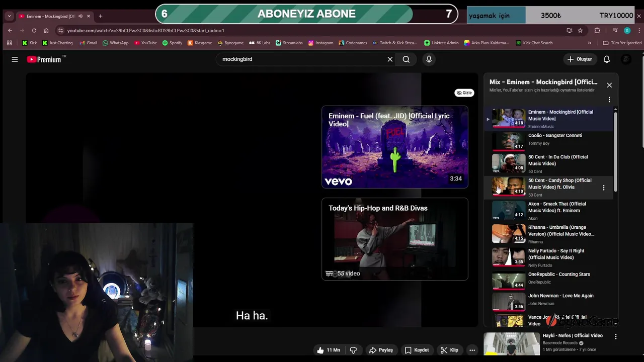Image resolution: width=644 pixels, height=362 pixels.
Task: Open the YouTube hamburger guide menu
Action: [15, 59]
